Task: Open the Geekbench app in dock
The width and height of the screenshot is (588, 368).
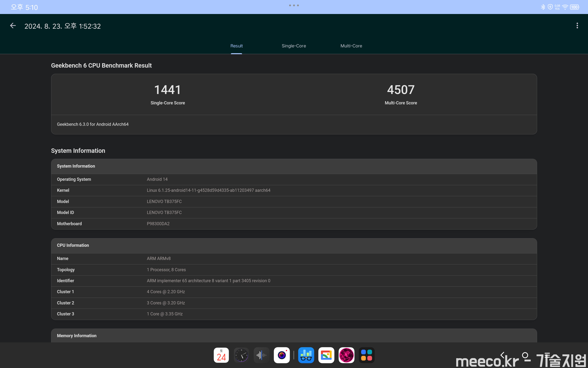Action: (x=306, y=355)
